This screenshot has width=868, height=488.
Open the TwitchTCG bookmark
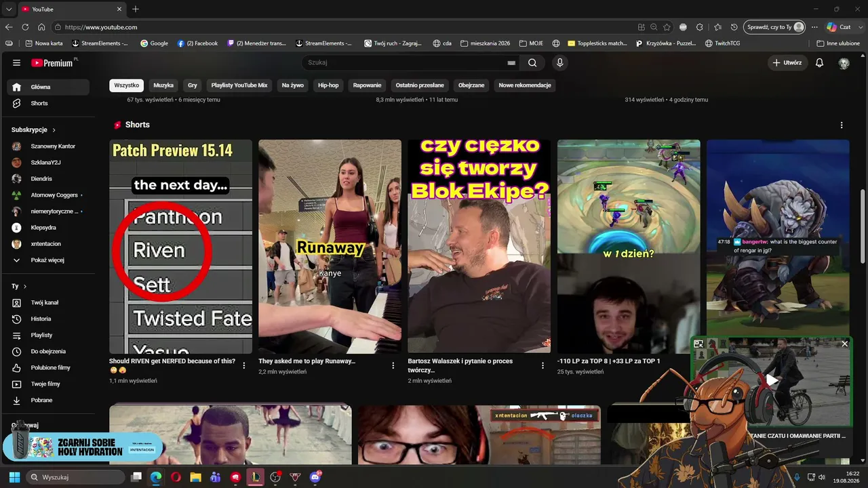pos(722,43)
